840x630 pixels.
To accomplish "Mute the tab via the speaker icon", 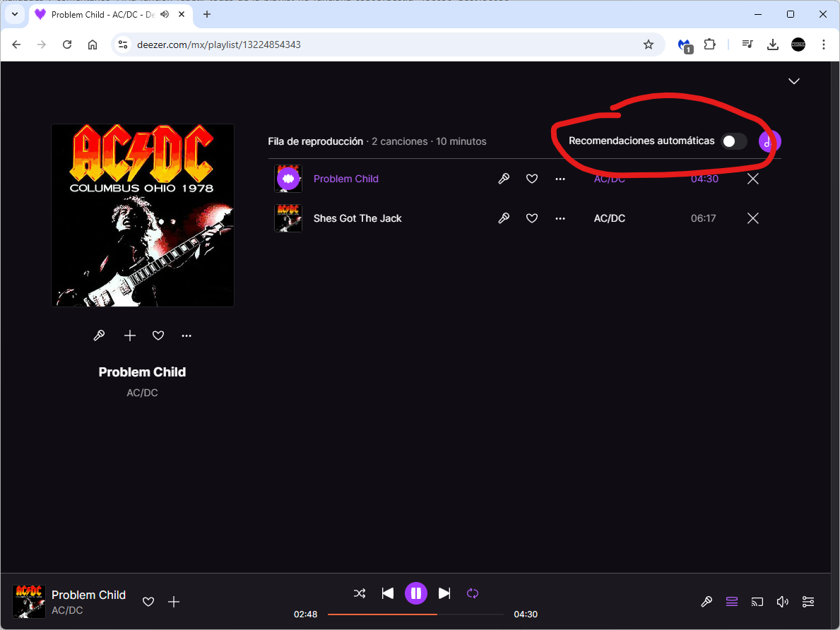I will pos(165,14).
